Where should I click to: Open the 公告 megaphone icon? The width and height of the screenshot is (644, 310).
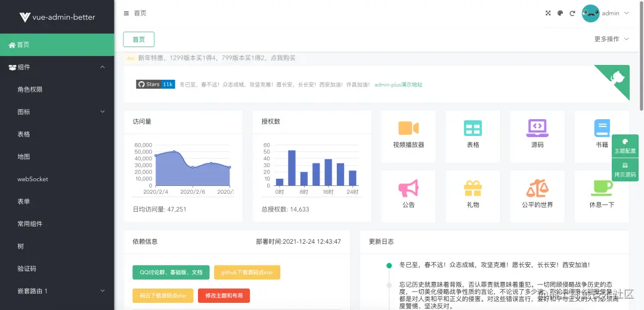tap(408, 188)
